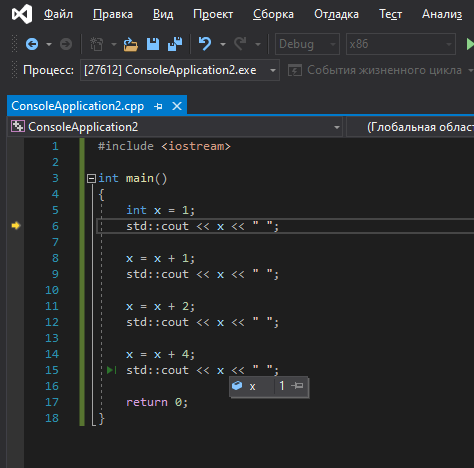
Task: Pin the x data tip
Action: click(x=297, y=386)
